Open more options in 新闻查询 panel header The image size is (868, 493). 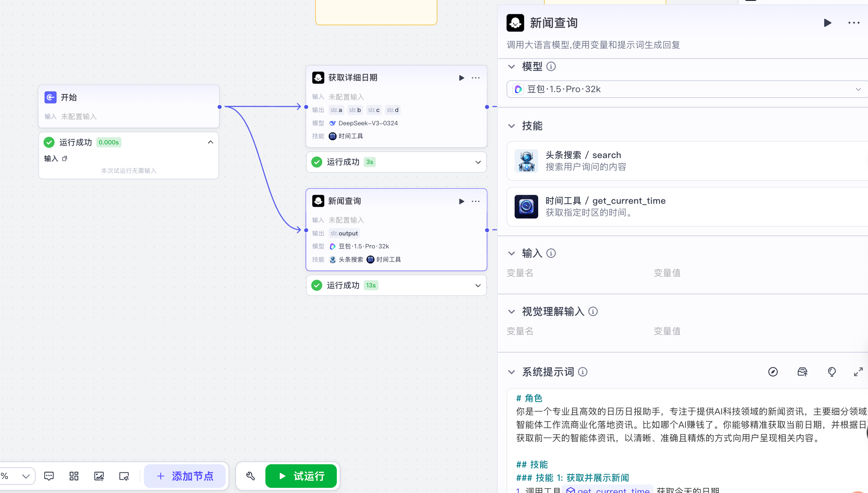(x=854, y=23)
